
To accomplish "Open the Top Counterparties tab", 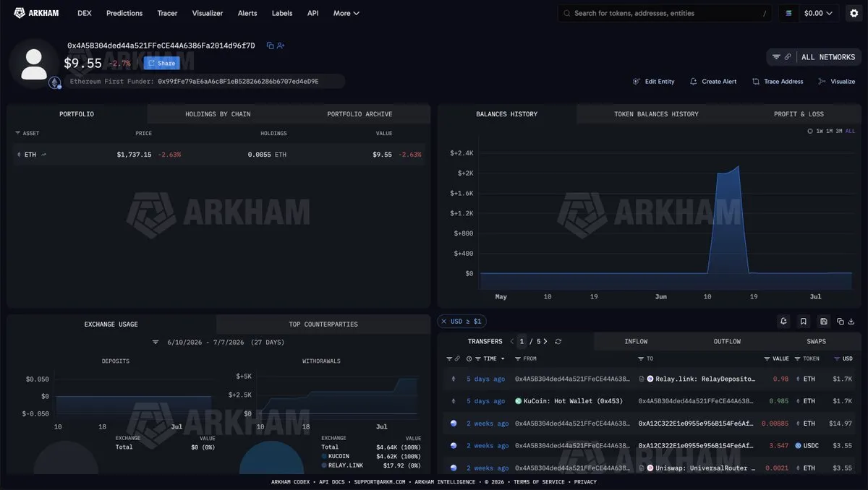I will pos(323,324).
